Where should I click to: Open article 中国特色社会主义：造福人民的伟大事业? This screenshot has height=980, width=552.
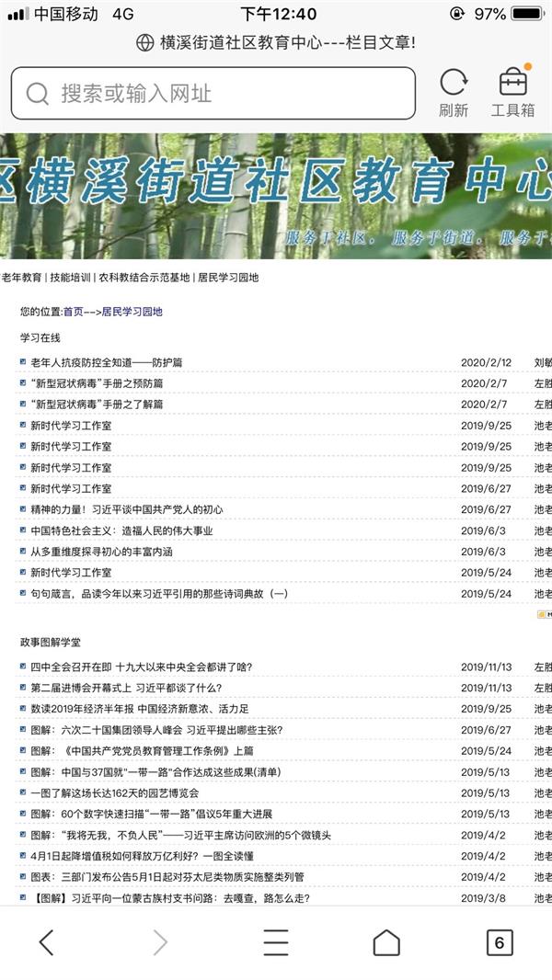click(x=121, y=530)
